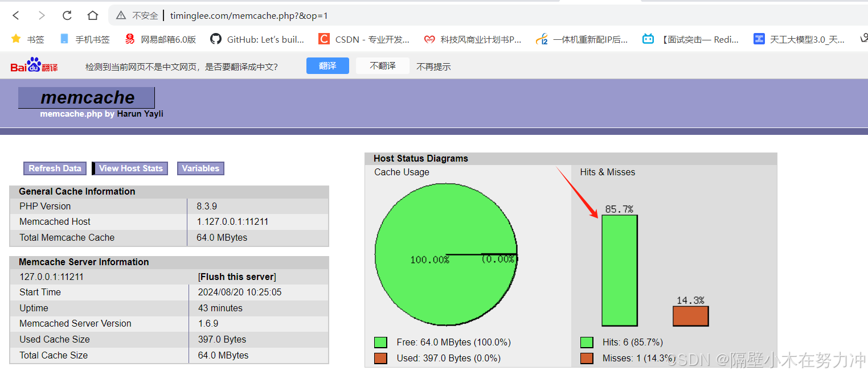Viewport: 868px width, 375px height.
Task: Click the browser forward arrow
Action: coord(42,15)
